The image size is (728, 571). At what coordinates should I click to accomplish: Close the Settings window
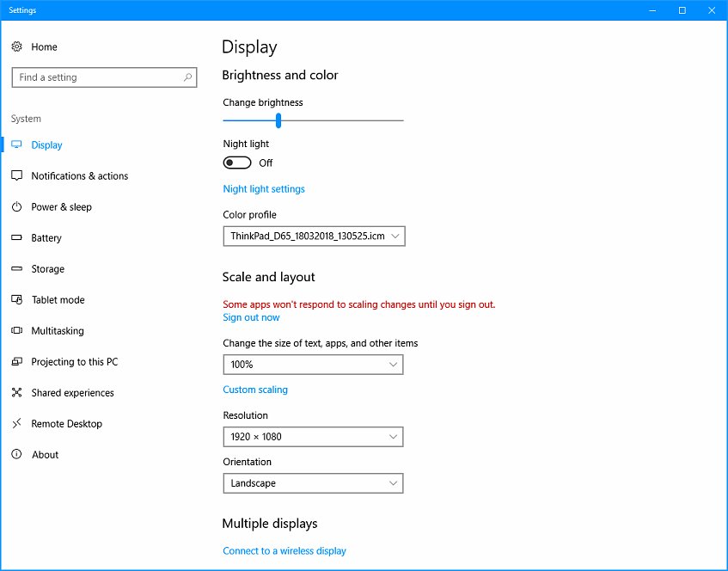(712, 10)
